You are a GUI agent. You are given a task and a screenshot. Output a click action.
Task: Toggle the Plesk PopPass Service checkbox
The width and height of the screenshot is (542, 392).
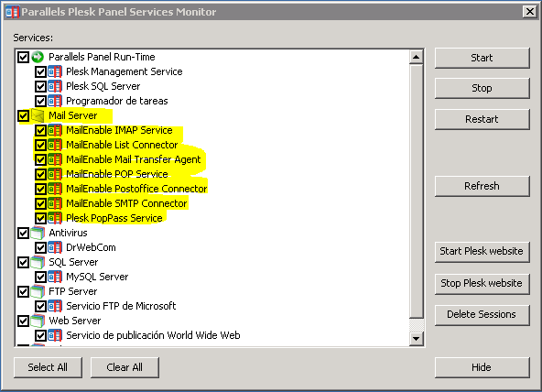[40, 218]
